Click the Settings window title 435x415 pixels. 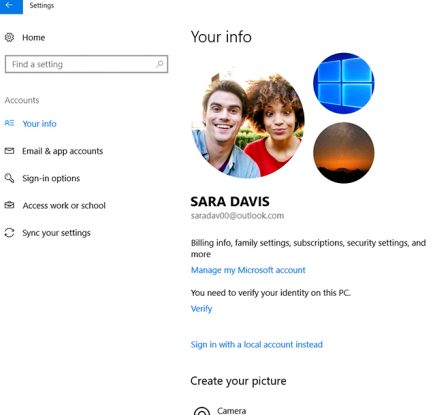42,6
